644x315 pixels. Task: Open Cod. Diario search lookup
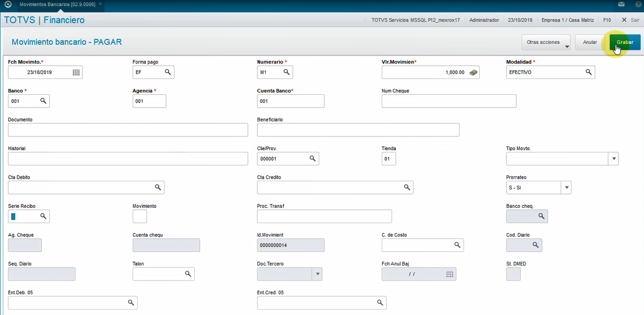click(535, 245)
